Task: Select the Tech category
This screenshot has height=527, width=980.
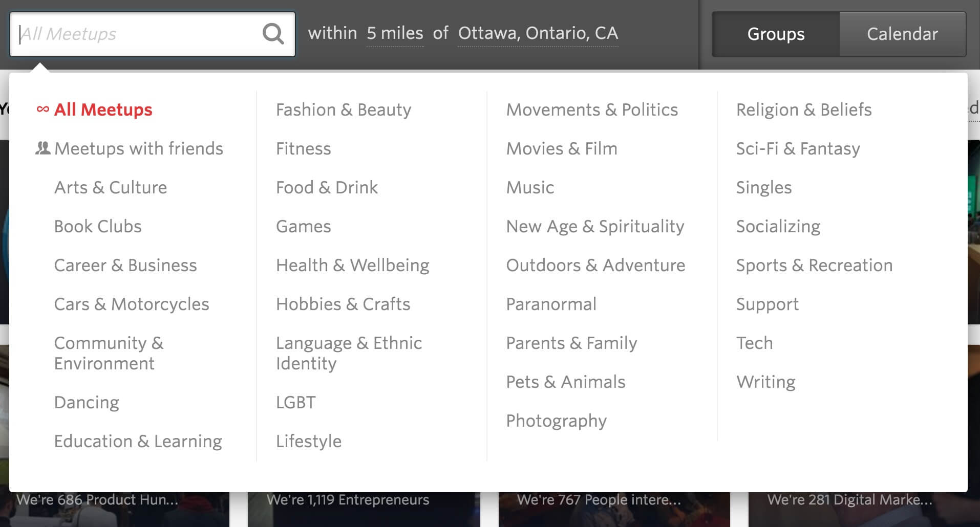Action: click(x=754, y=343)
